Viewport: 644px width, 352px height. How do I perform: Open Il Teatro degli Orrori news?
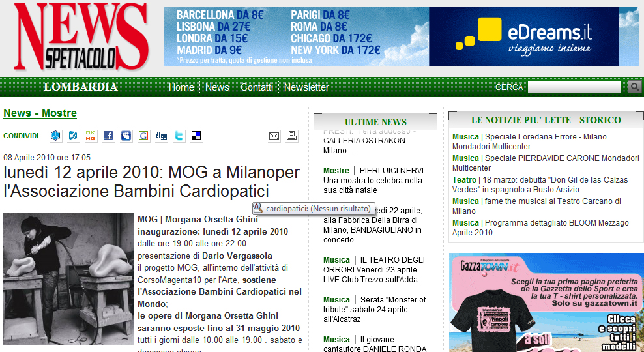[374, 270]
